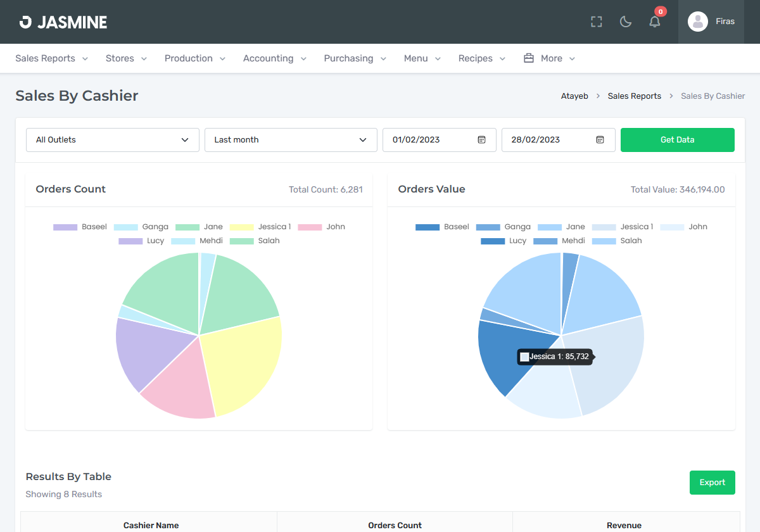
Task: Click Firas user avatar icon
Action: pyautogui.click(x=697, y=22)
